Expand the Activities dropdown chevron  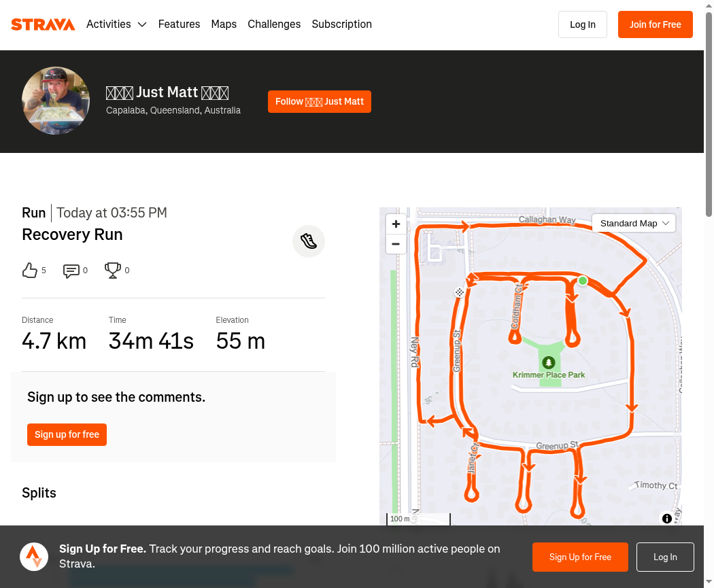(x=142, y=24)
